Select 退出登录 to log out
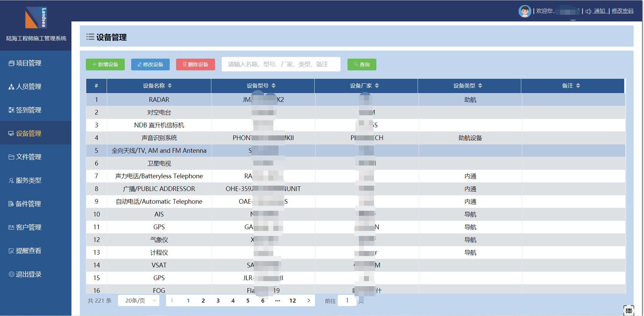 pyautogui.click(x=29, y=274)
